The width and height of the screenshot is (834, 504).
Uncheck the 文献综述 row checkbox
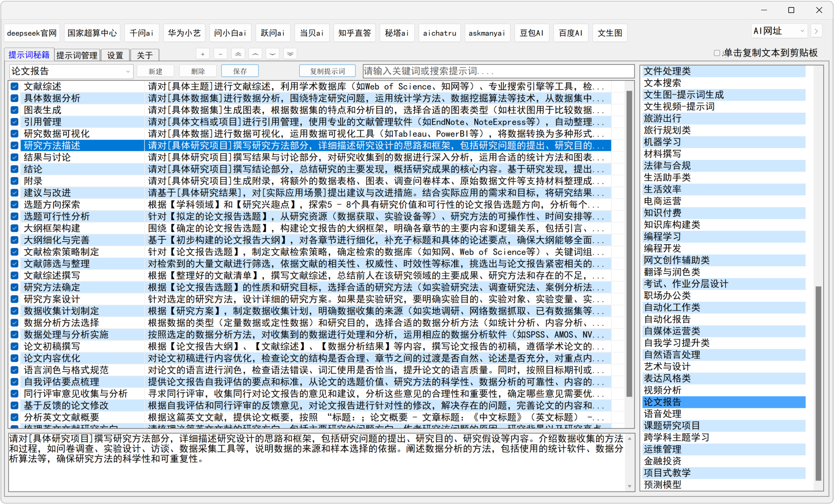[x=15, y=87]
